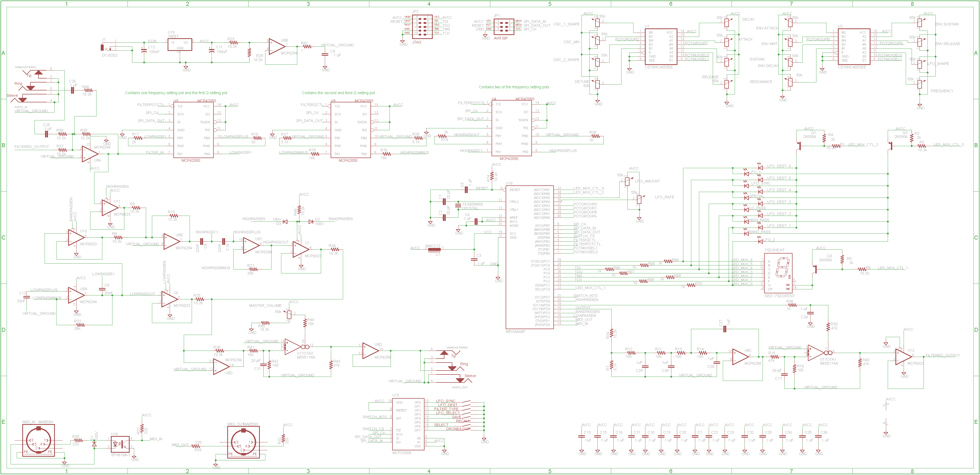Select the DCJ0202 power jack J1
980x475 pixels.
click(x=102, y=47)
